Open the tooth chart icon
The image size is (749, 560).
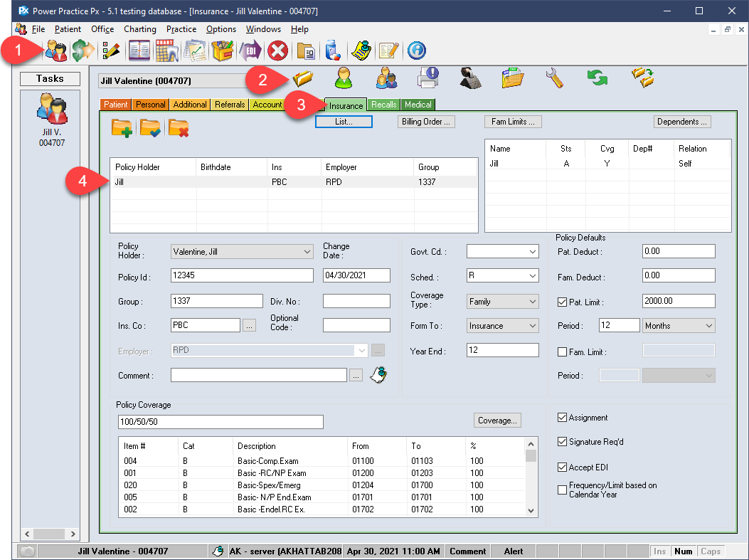coord(166,51)
